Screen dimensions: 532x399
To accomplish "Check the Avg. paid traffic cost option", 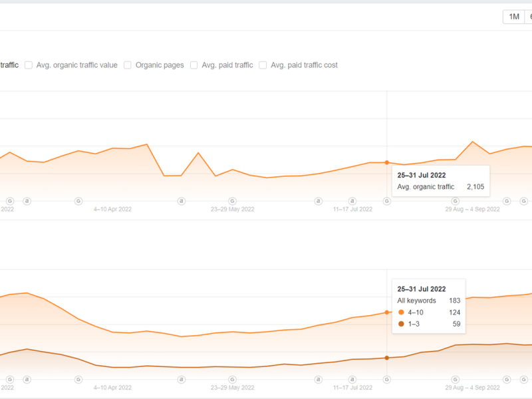I will click(263, 65).
